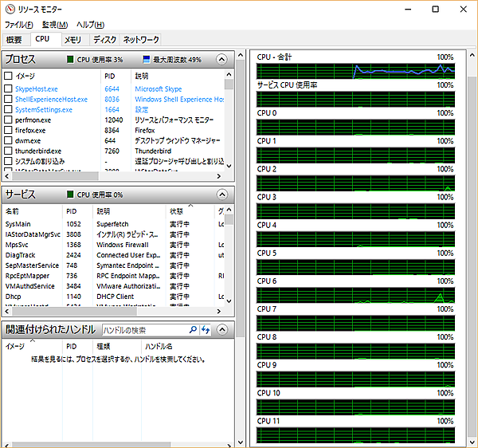Collapse the サービス section
The image size is (478, 448).
click(x=225, y=195)
